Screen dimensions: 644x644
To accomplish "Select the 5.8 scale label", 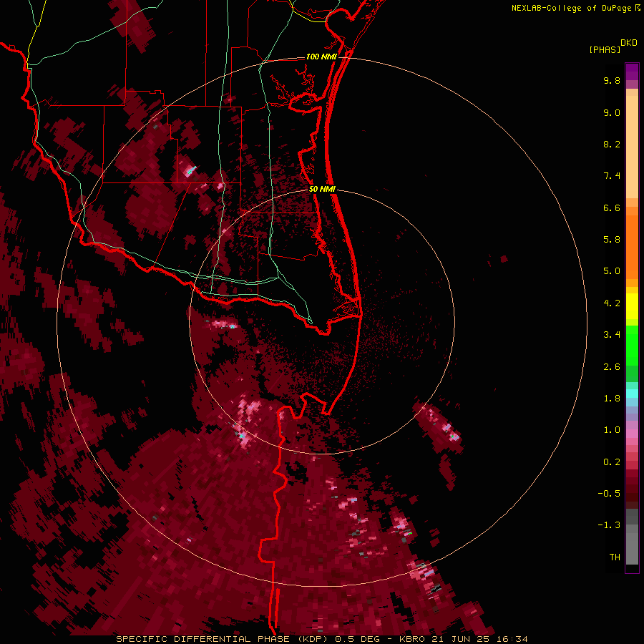I will coord(612,240).
